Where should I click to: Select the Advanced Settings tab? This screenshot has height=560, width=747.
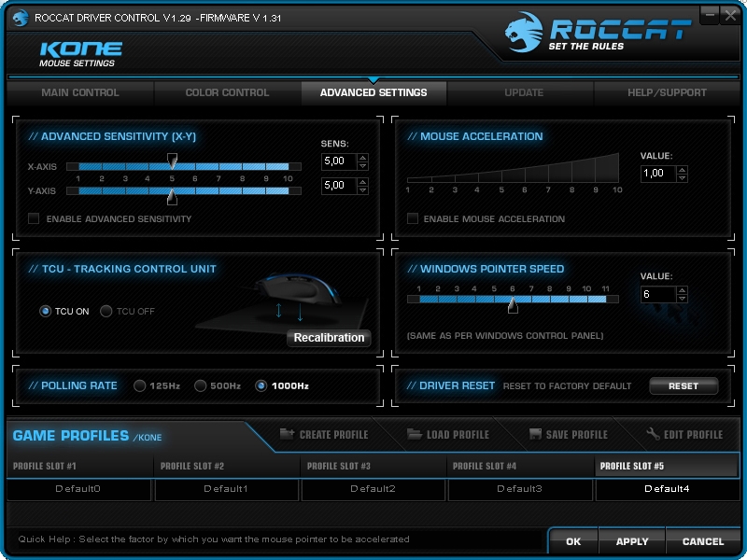pos(373,92)
